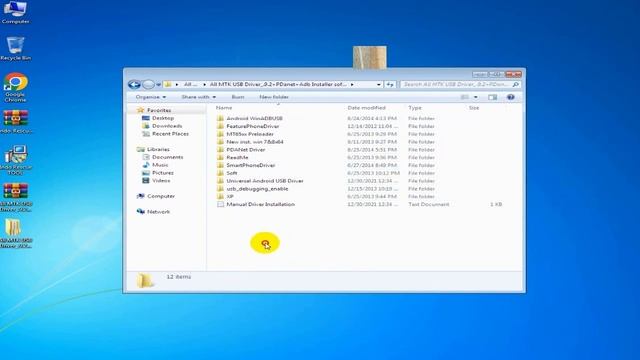Select the ReadMe folder
Image resolution: width=640 pixels, height=360 pixels.
point(237,158)
